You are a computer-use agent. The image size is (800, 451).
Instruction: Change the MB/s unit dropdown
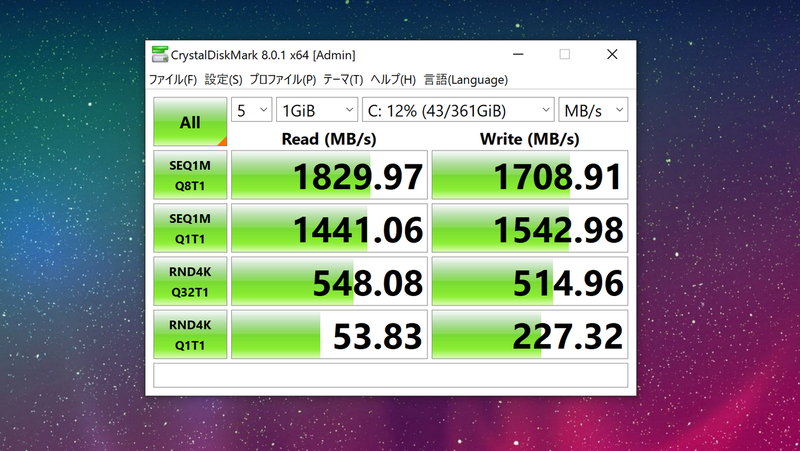click(593, 109)
